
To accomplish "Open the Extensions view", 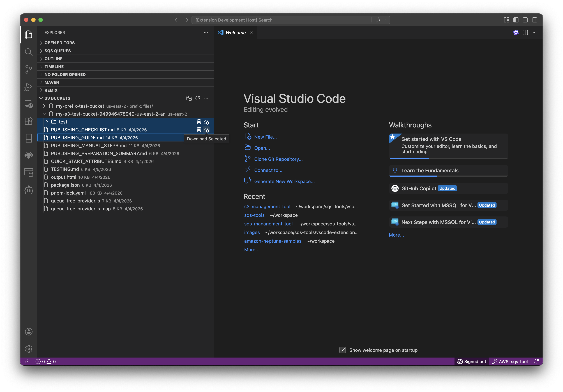I will (29, 121).
